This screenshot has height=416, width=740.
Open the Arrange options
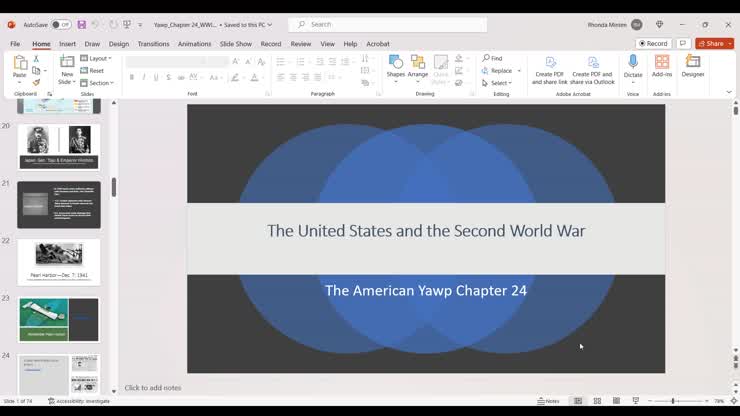tap(418, 66)
